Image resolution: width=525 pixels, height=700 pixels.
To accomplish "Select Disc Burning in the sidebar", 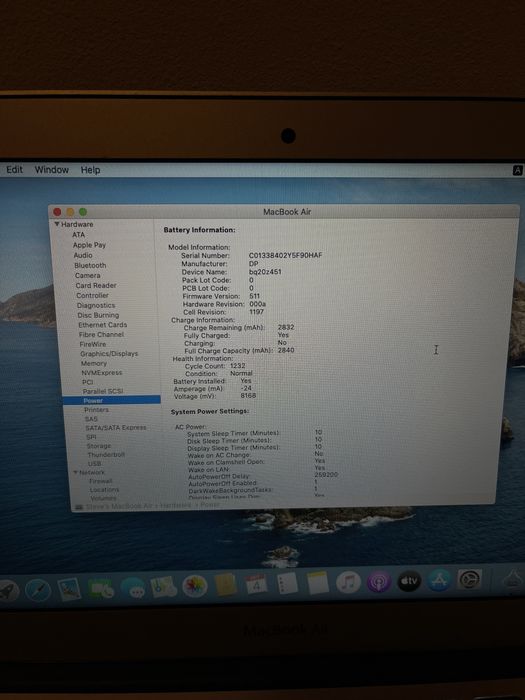I will [98, 315].
